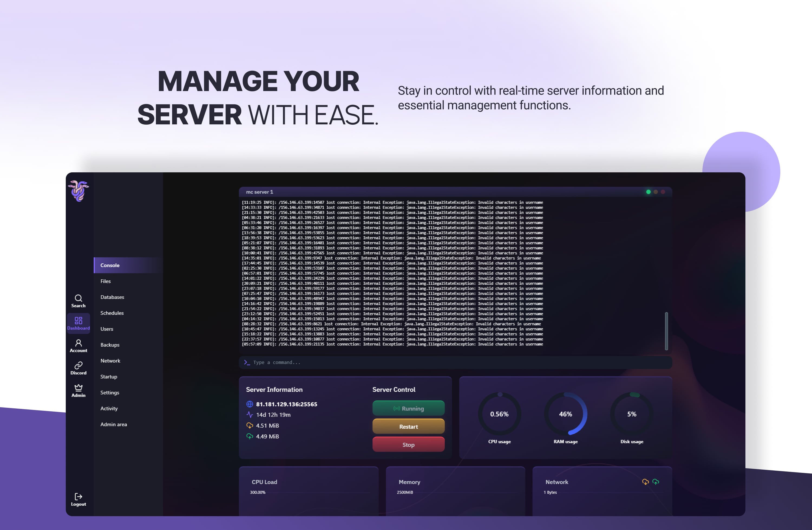
Task: Click the console scrollbar handle
Action: click(666, 331)
